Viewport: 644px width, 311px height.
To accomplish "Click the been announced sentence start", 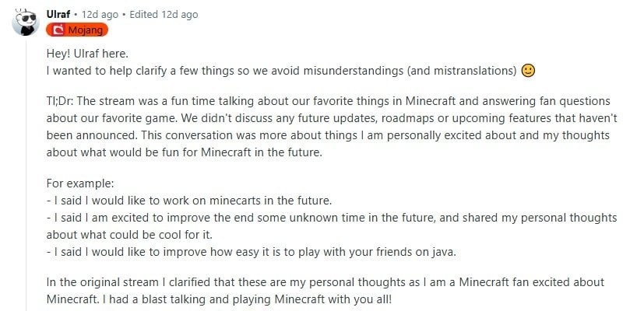I will [x=93, y=135].
